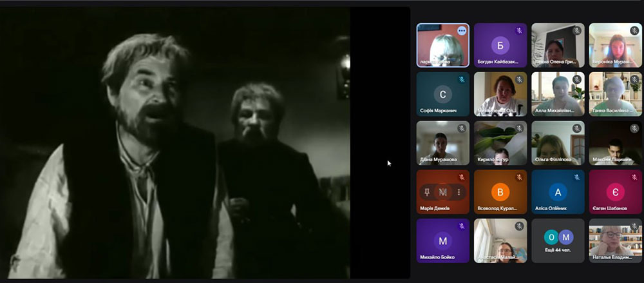644x283 pixels.
Task: Click muted mic icon atop Марія Демків tile
Action: (x=462, y=177)
